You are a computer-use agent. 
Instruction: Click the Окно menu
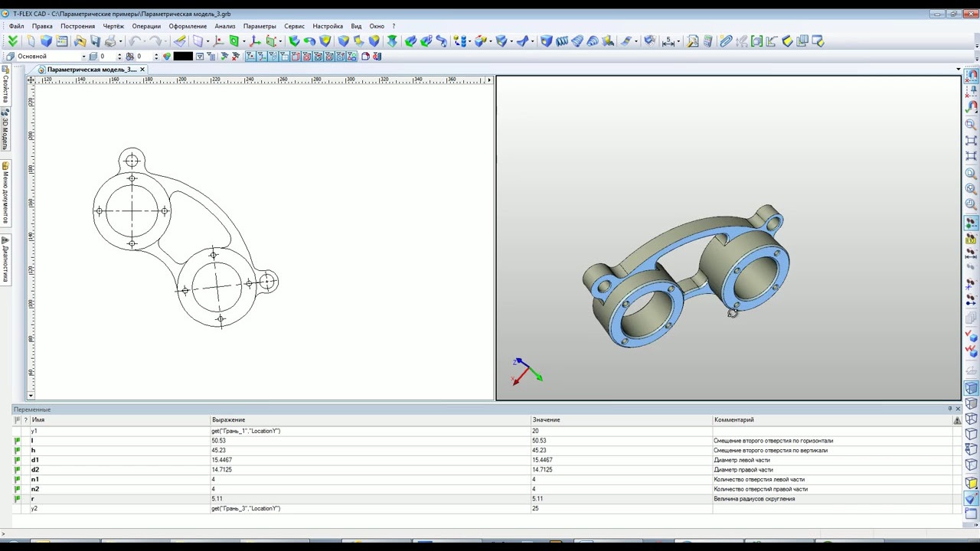[x=377, y=26]
